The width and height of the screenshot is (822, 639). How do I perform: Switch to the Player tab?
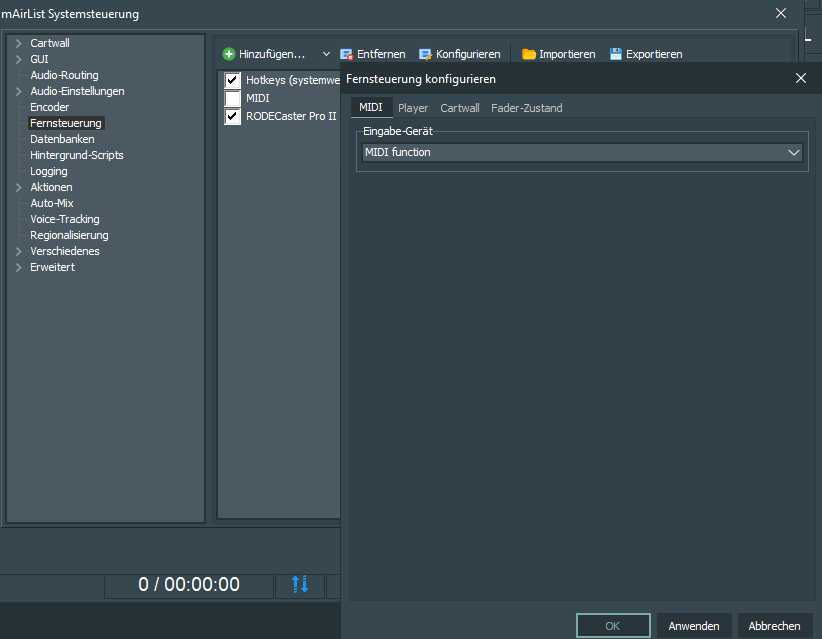pyautogui.click(x=413, y=108)
